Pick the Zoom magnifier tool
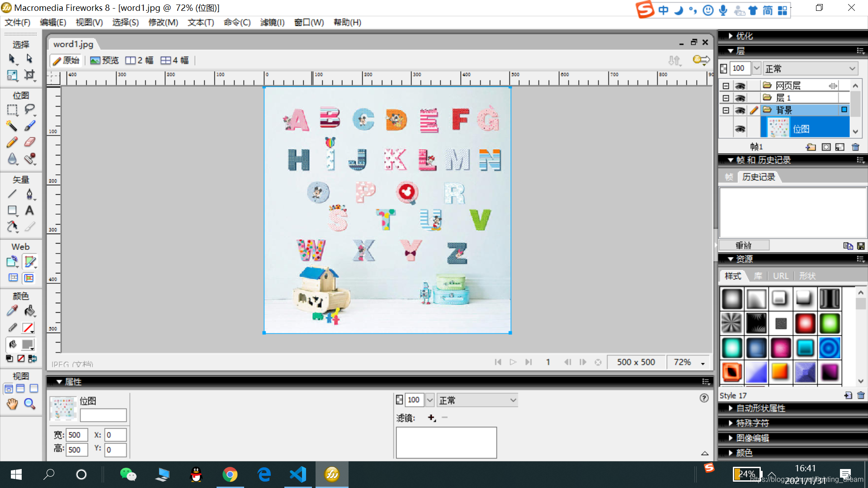 29,404
